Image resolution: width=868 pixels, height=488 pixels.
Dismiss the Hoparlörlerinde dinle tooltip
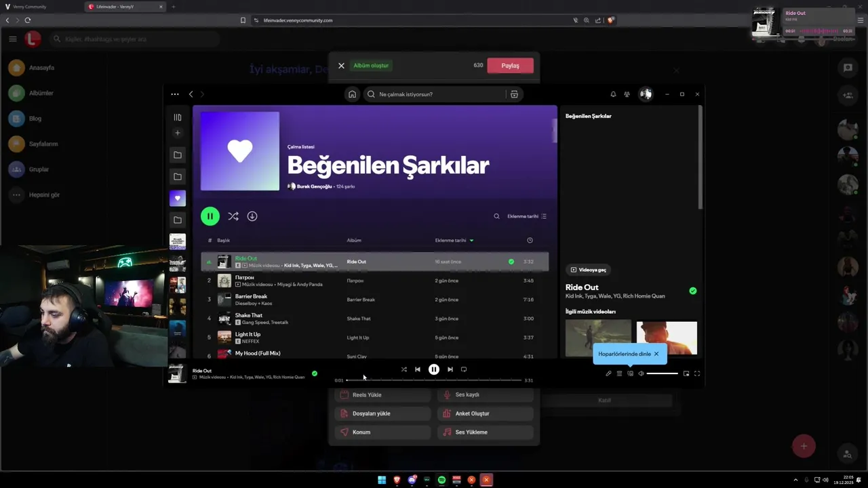tap(656, 354)
